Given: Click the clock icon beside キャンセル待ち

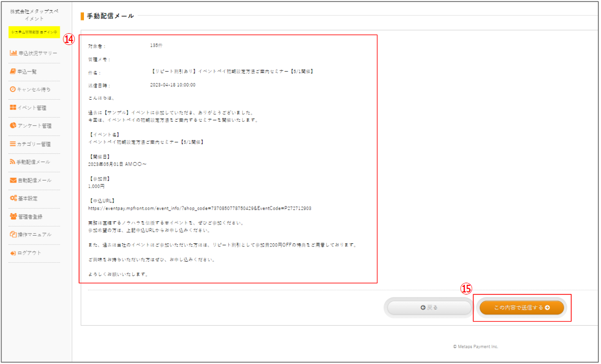Looking at the screenshot, I should (13, 89).
